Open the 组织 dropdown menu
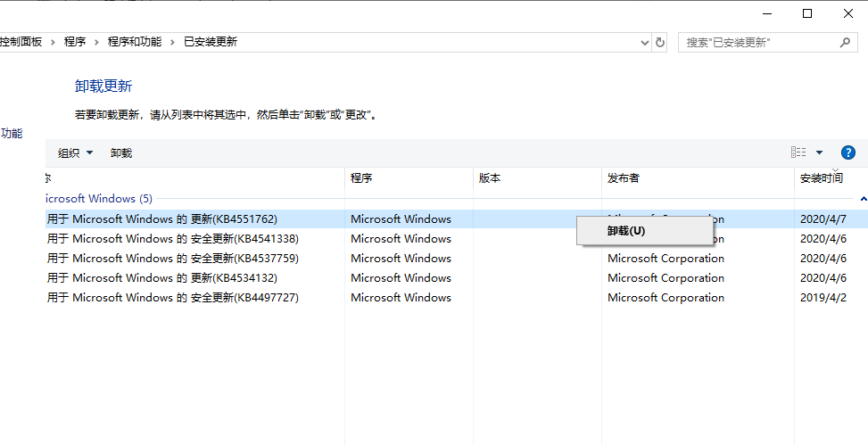The height and width of the screenshot is (445, 868). 76,152
